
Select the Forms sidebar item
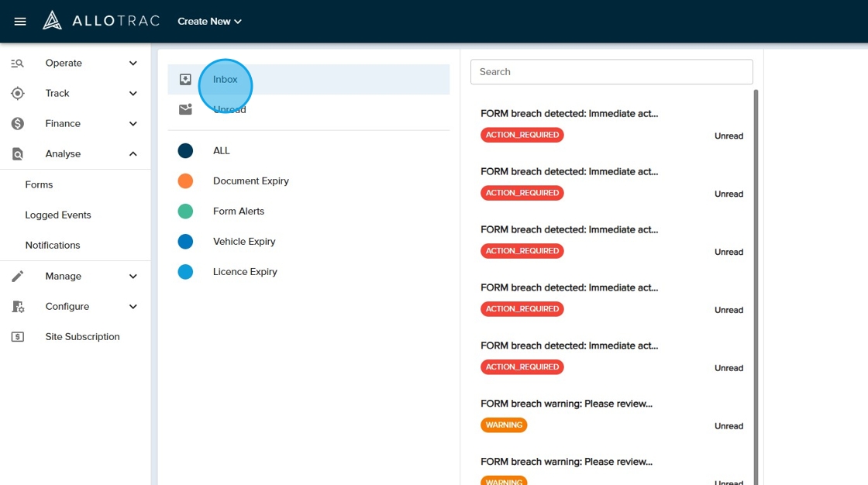[39, 185]
